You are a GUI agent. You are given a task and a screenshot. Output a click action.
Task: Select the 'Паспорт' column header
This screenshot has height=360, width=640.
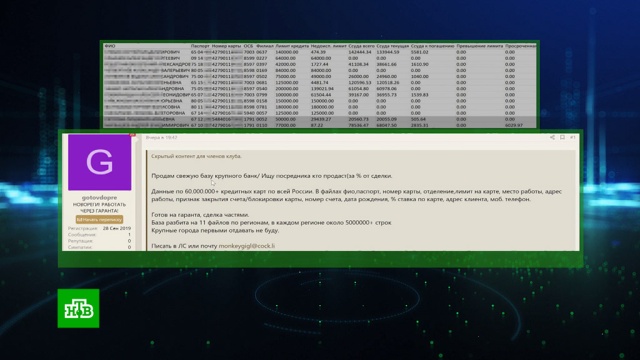[x=200, y=46]
